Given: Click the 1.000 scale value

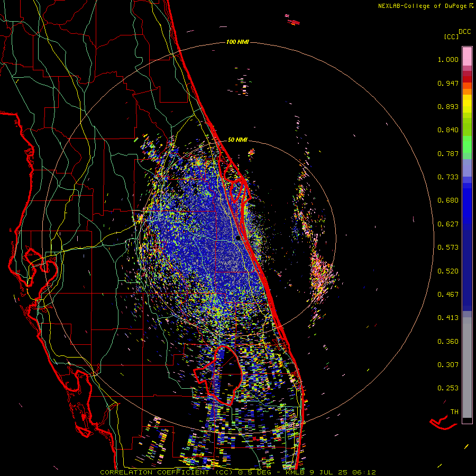Looking at the screenshot, I should click(448, 59).
